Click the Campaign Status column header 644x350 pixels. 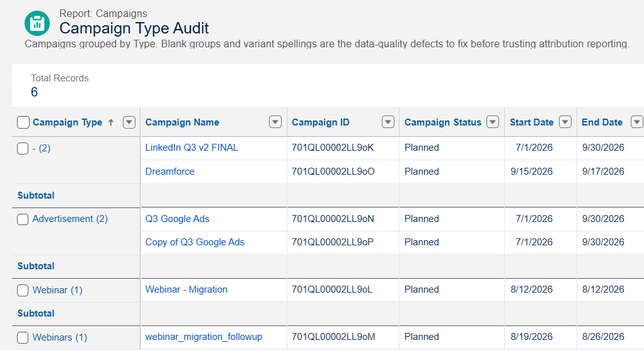(443, 122)
